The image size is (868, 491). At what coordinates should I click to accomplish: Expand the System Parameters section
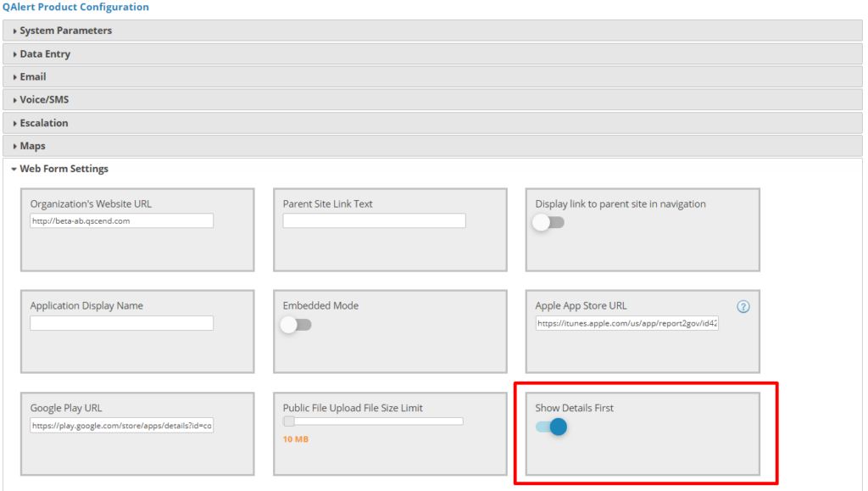(x=65, y=31)
